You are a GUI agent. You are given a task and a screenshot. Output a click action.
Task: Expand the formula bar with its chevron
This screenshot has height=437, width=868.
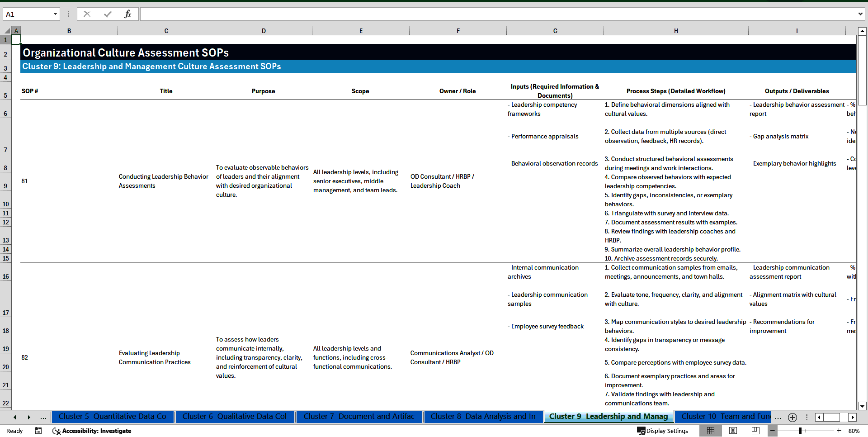pos(861,14)
